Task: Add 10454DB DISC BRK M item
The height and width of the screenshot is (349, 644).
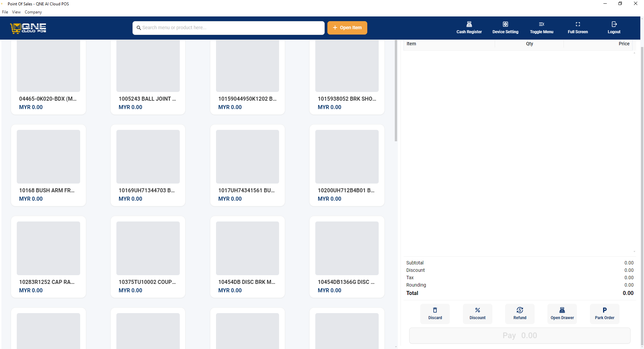Action: (248, 257)
